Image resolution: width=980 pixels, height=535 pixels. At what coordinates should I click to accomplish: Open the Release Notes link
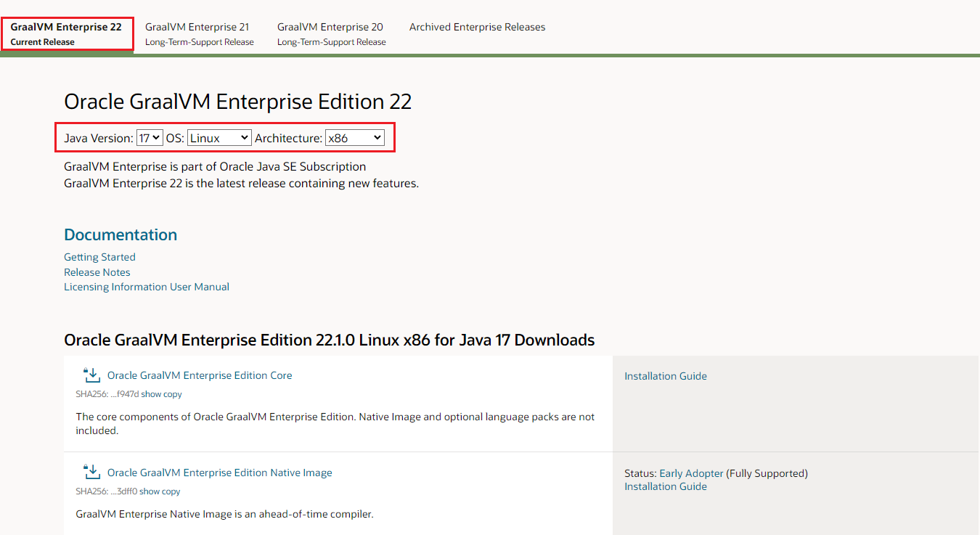click(x=97, y=272)
